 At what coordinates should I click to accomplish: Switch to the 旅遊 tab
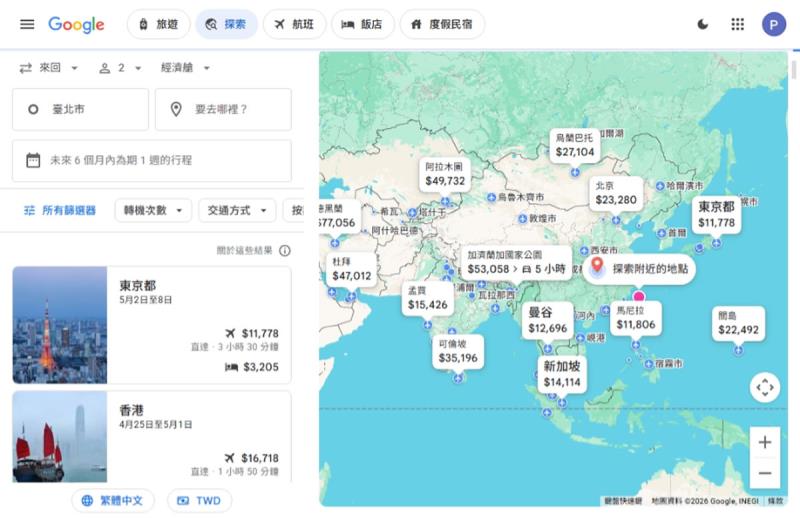click(159, 24)
